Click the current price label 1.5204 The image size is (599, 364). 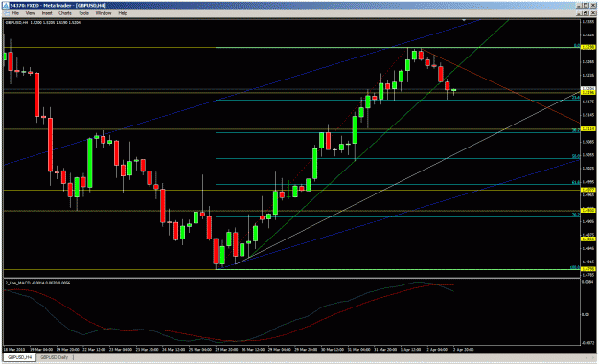(587, 89)
